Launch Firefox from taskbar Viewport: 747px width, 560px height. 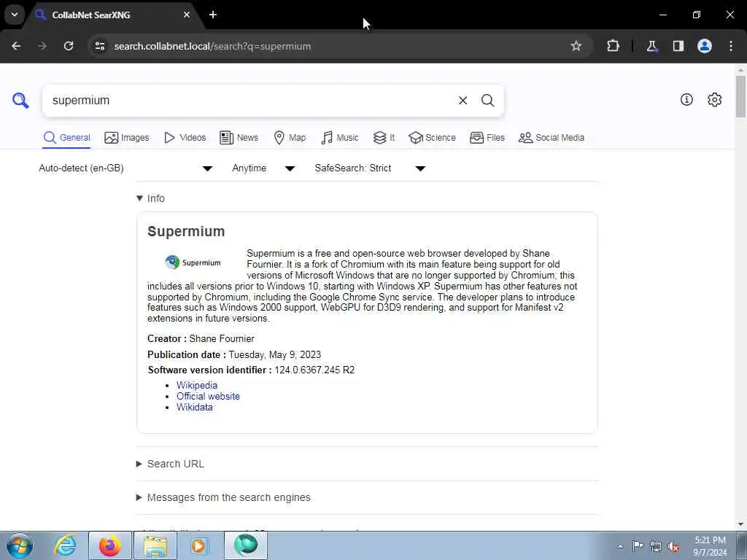coord(110,545)
